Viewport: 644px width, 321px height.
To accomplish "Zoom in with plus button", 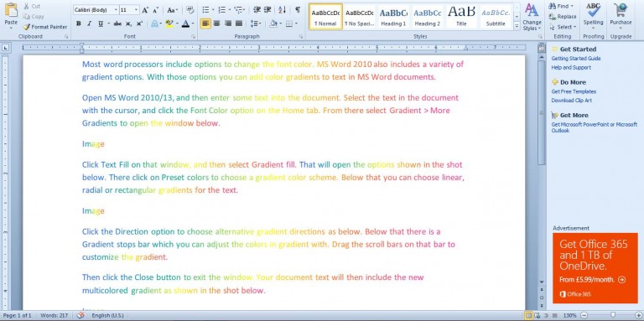I will pyautogui.click(x=638, y=315).
